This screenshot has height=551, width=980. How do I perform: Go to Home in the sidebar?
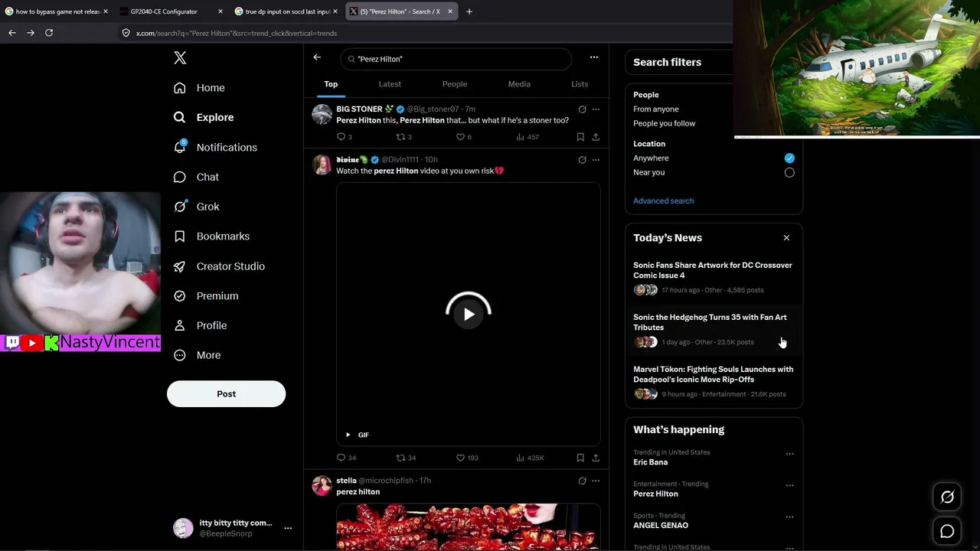tap(199, 88)
